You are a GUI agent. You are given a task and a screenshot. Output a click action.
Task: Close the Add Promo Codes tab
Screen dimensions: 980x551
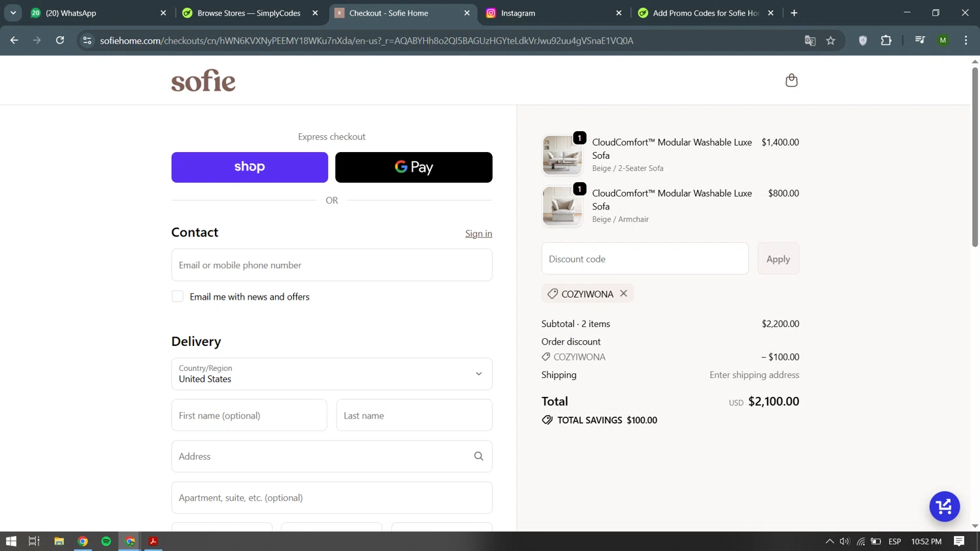coord(771,13)
